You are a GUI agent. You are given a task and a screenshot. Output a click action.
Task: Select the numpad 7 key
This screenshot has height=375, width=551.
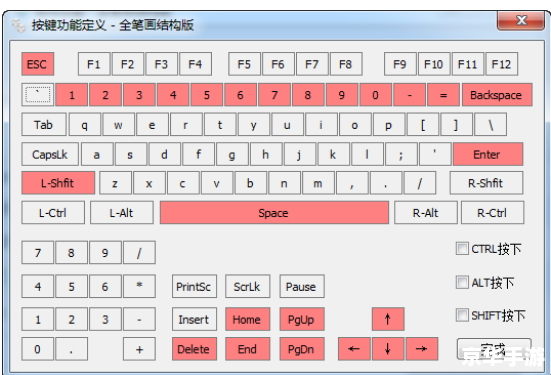(38, 252)
